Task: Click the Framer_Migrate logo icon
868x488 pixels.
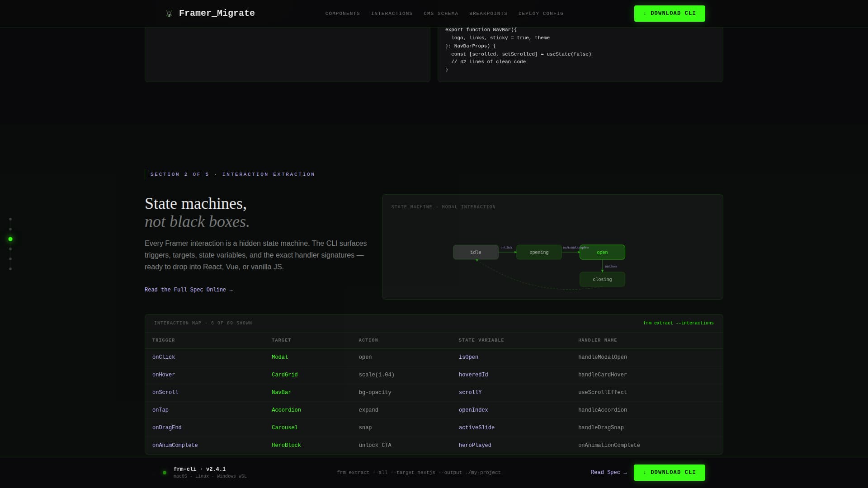Action: [169, 14]
